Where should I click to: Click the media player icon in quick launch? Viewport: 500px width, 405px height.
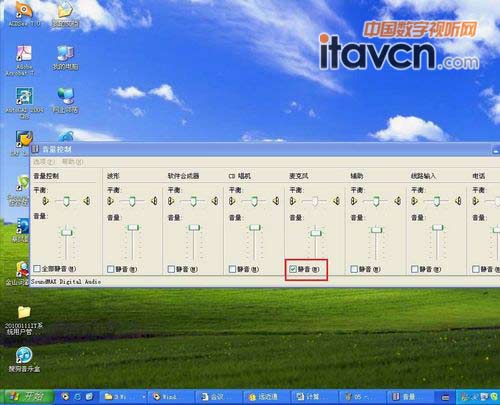pyautogui.click(x=65, y=396)
